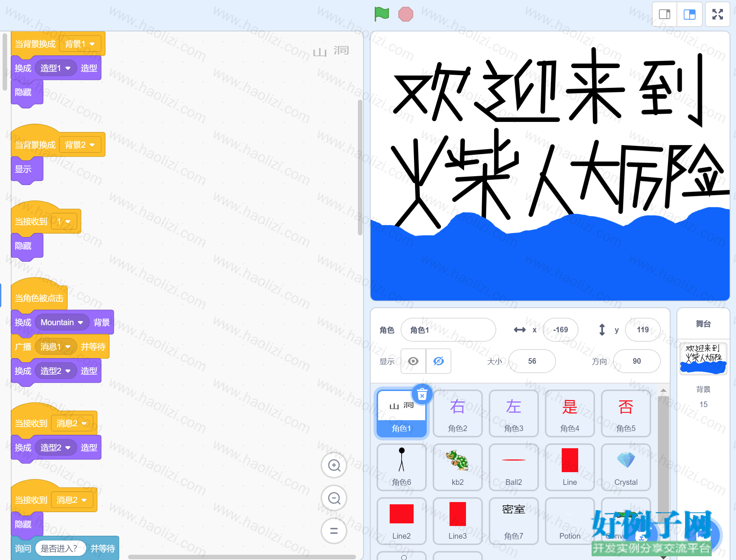Image resolution: width=736 pixels, height=560 pixels.
Task: Select the kb2 sprite
Action: pos(457,467)
